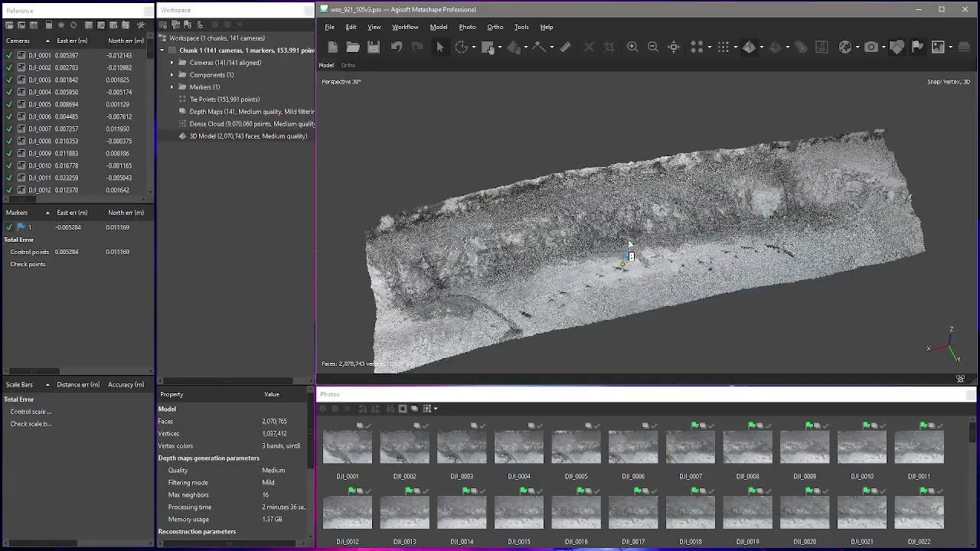This screenshot has width=980, height=551.
Task: Expand the Cameras (141/141 aligned) folder
Action: click(x=172, y=63)
